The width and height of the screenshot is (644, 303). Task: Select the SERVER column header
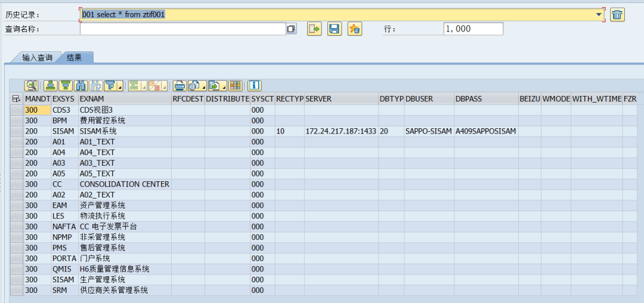pyautogui.click(x=341, y=99)
